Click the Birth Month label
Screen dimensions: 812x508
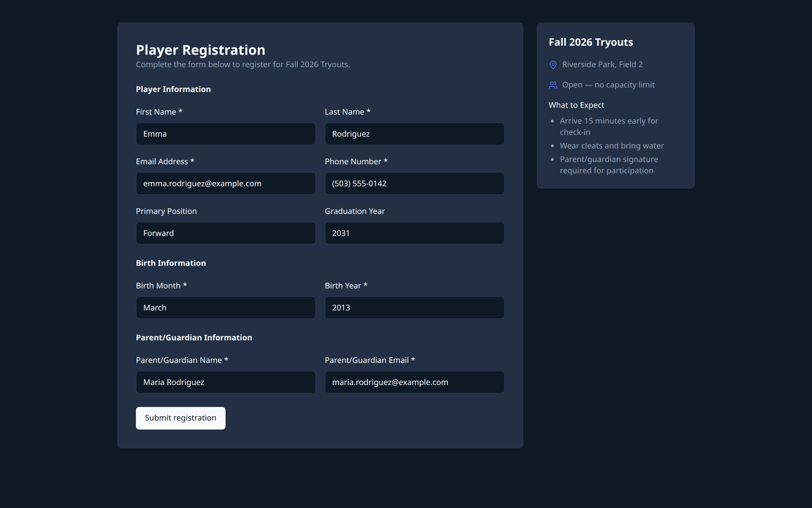click(x=161, y=286)
